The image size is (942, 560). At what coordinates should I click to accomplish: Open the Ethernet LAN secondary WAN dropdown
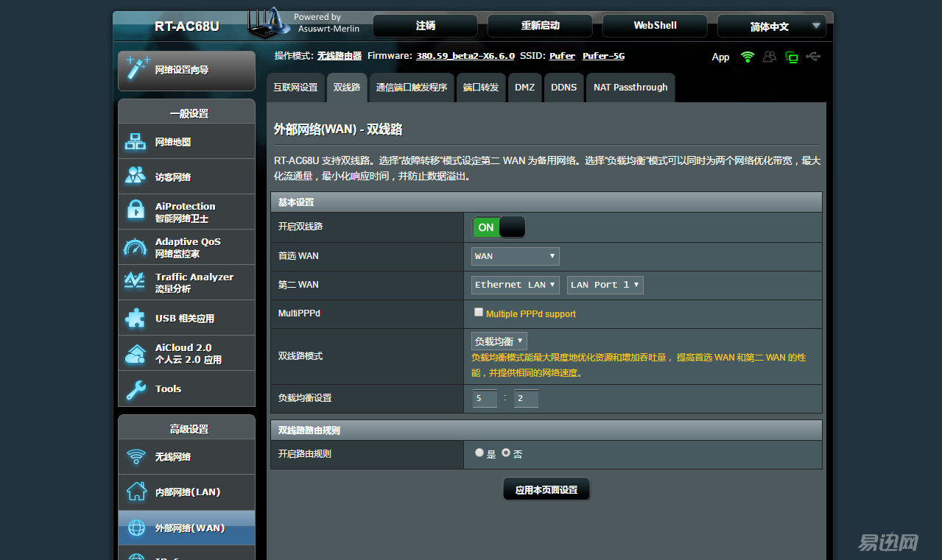516,285
